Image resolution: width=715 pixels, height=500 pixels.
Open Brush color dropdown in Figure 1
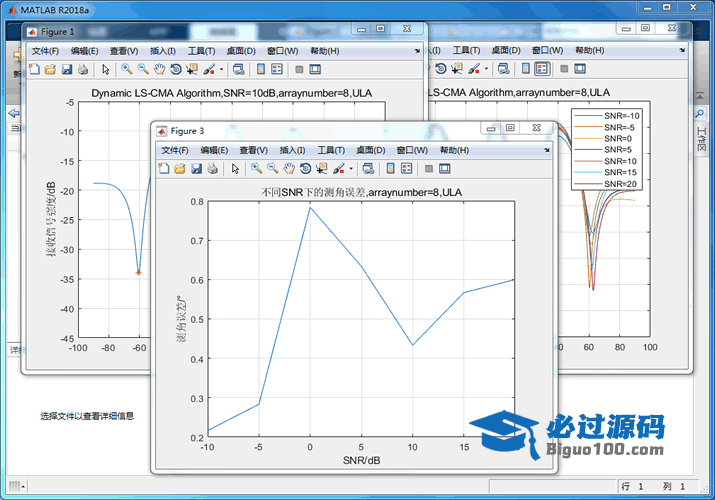point(221,69)
